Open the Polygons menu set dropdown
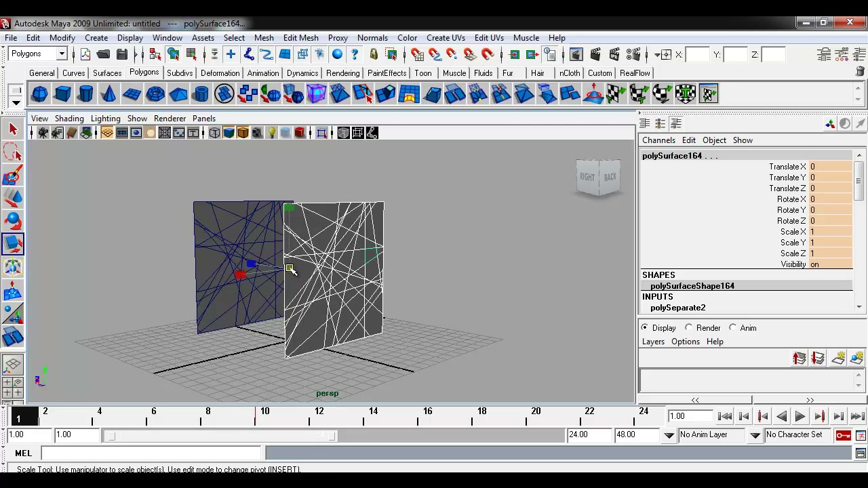This screenshot has height=488, width=868. click(38, 54)
